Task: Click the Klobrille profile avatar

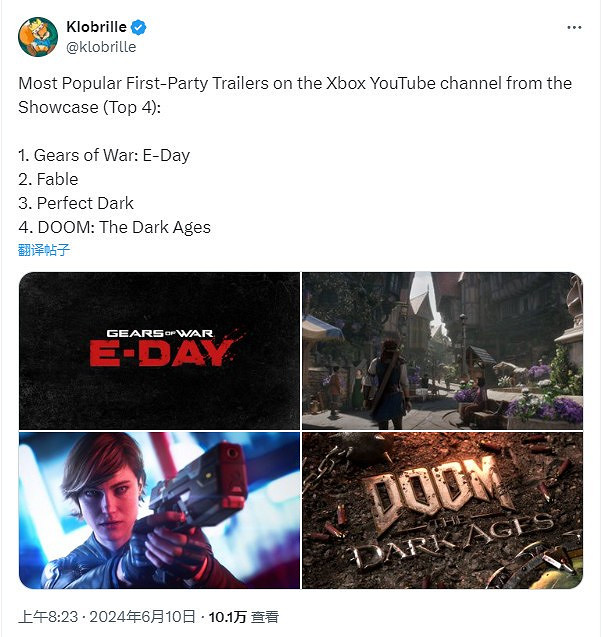Action: click(x=38, y=37)
